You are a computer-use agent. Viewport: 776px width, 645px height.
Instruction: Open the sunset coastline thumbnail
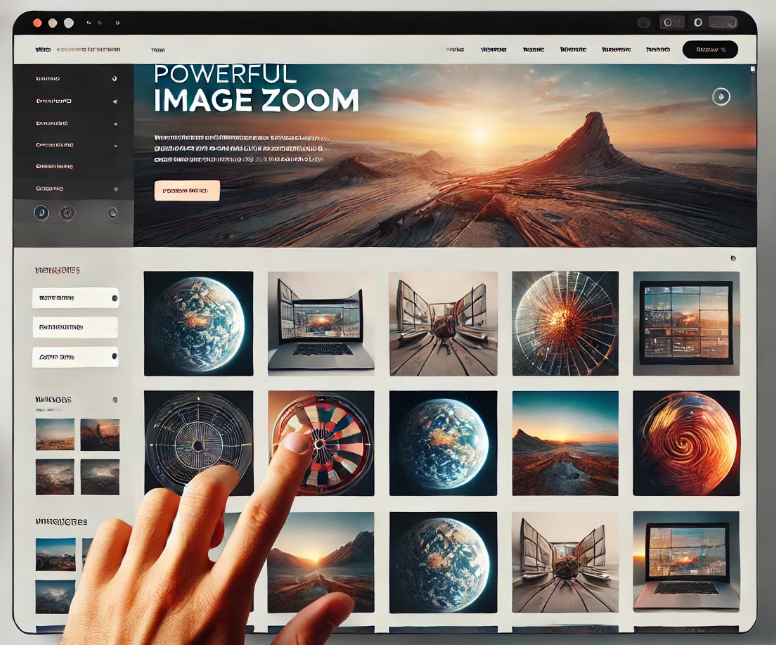(565, 443)
